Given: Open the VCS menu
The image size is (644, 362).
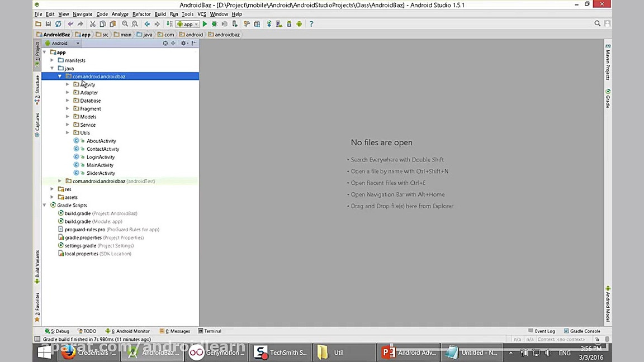Looking at the screenshot, I should [x=202, y=14].
